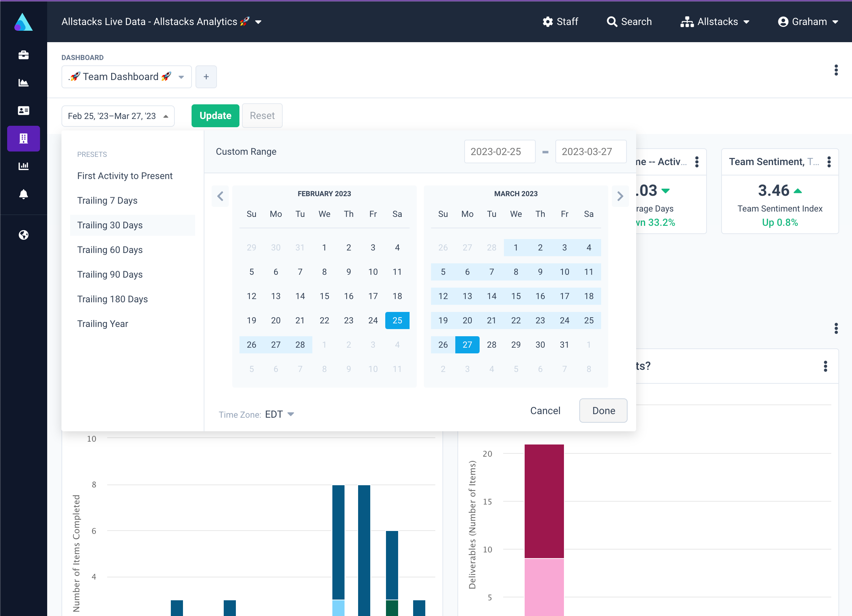The image size is (852, 616).
Task: Click the Custom Range label
Action: [246, 152]
